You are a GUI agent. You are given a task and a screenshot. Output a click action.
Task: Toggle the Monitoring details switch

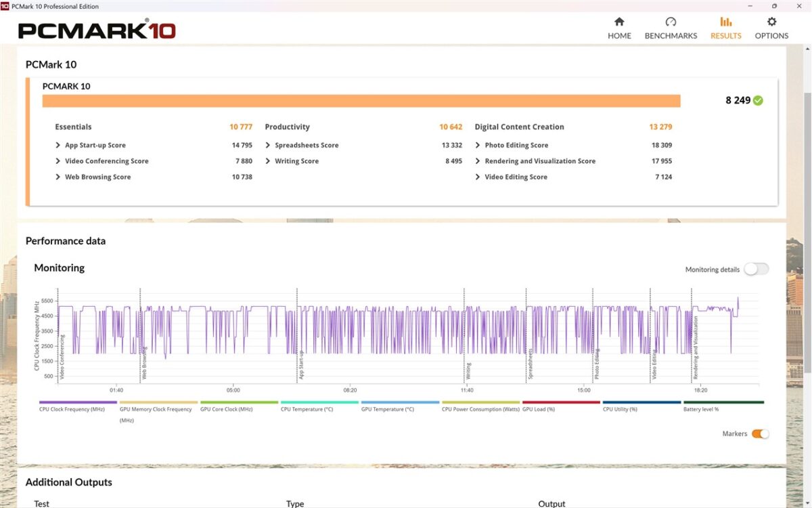[756, 269]
